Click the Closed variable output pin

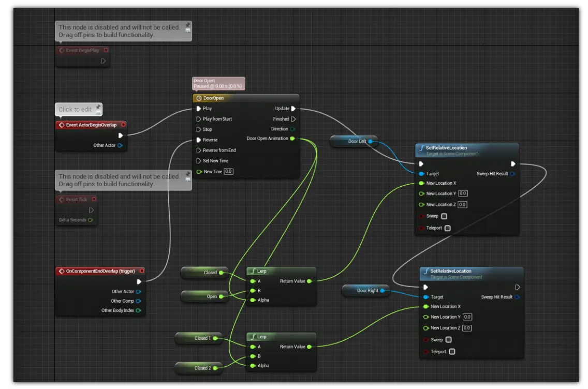coord(221,273)
